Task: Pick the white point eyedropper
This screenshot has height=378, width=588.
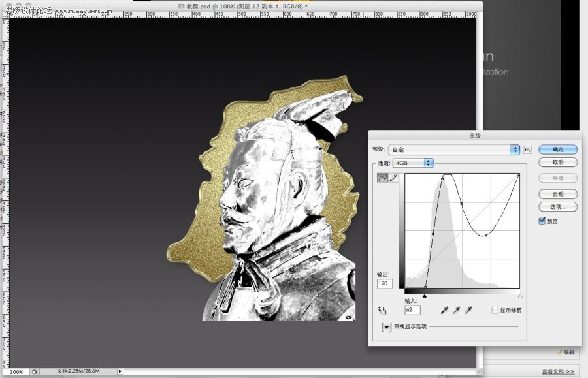Action: (468, 310)
